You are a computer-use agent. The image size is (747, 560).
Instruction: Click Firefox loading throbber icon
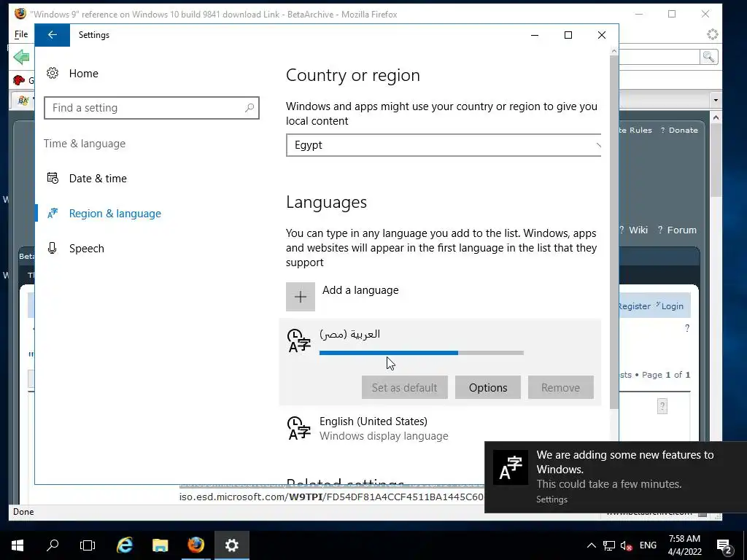(x=712, y=34)
